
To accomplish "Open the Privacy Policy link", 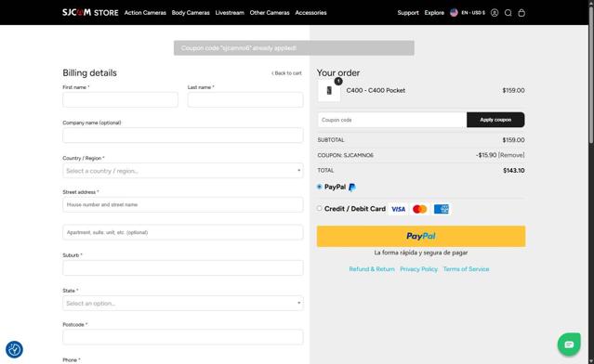I will tap(418, 269).
